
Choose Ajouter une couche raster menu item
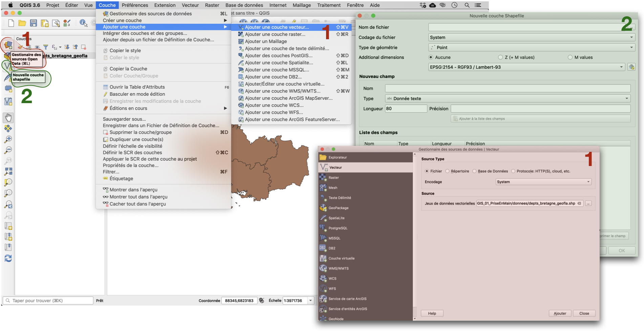tap(275, 34)
